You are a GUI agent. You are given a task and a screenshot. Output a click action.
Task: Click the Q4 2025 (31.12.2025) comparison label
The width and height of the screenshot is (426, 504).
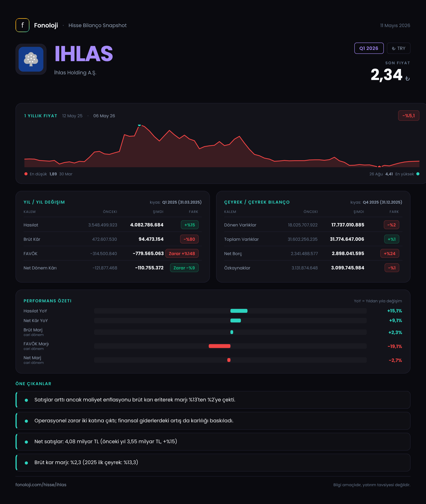pos(382,202)
